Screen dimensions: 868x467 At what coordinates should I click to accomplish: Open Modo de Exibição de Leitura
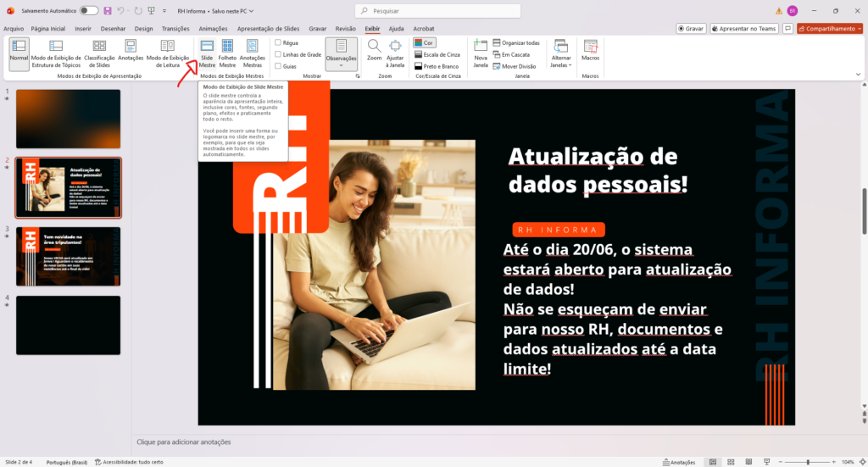[x=168, y=53]
